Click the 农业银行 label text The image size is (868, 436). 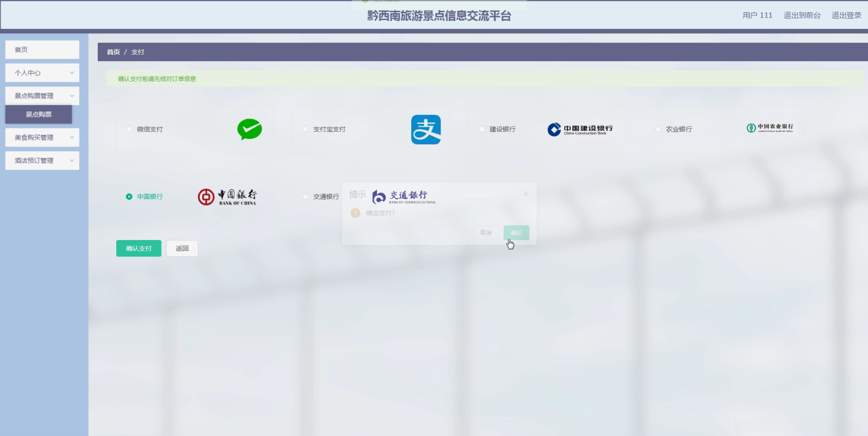679,130
